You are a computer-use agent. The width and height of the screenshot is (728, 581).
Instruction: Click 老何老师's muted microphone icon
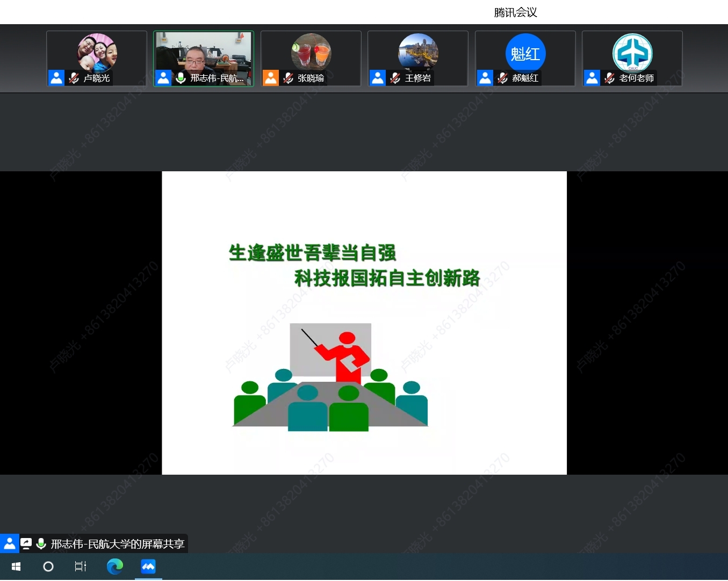(x=609, y=78)
